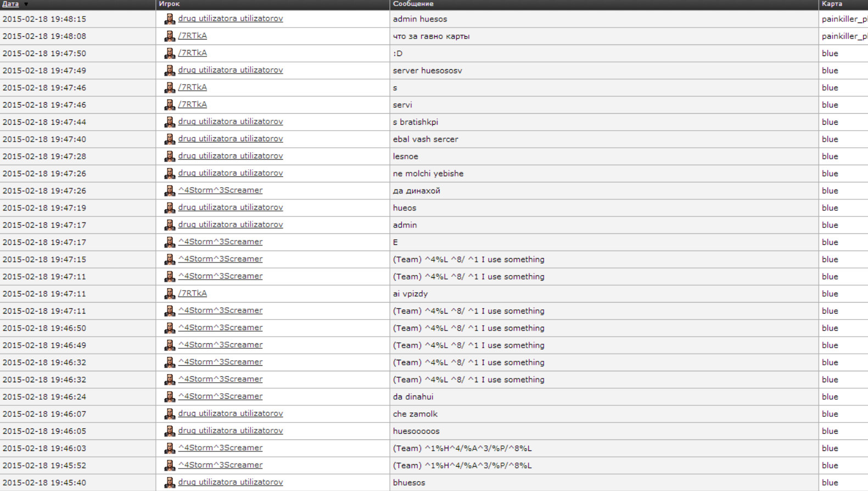Open /7RTkA player link at 19:47:46 with message "servi"
The height and width of the screenshot is (491, 868).
click(x=192, y=104)
